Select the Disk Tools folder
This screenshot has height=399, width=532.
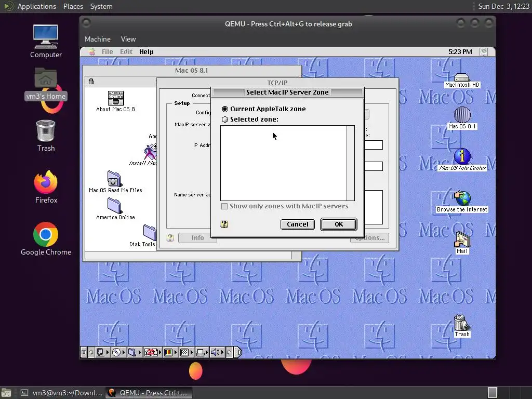[149, 232]
